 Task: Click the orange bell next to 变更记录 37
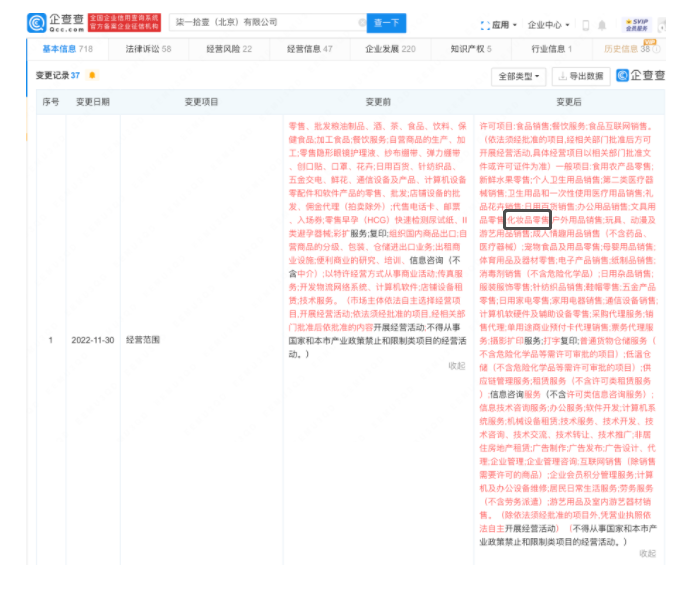click(92, 75)
